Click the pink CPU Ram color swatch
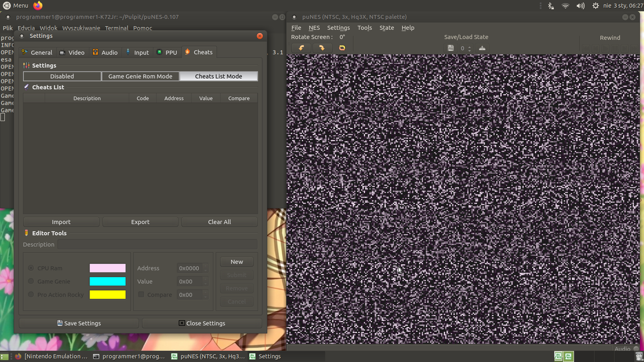 pyautogui.click(x=108, y=268)
